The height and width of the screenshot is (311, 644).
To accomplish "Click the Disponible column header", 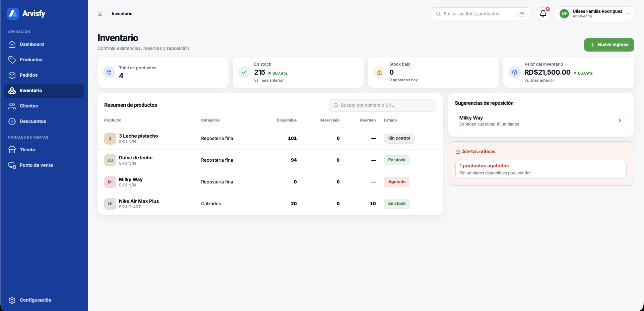I will (x=286, y=120).
